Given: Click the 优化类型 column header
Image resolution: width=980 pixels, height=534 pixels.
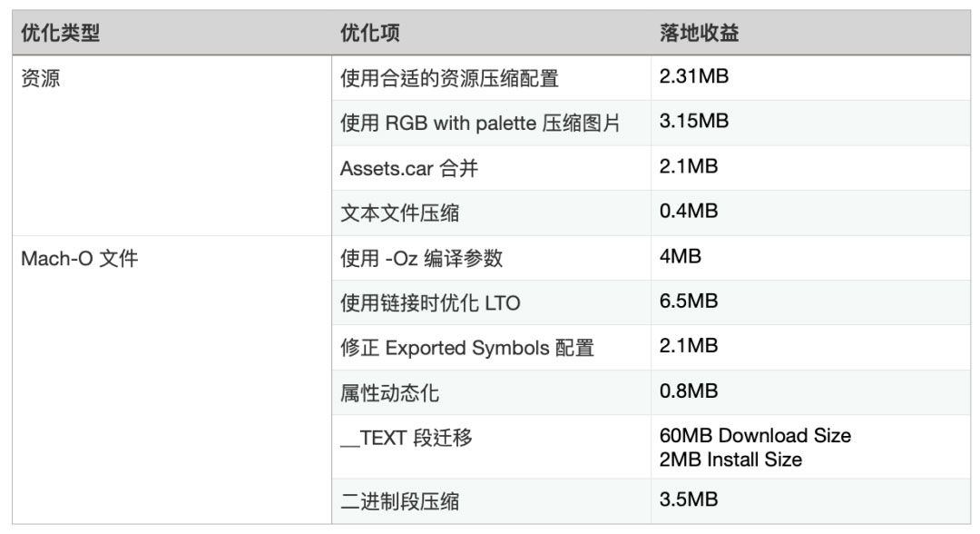Looking at the screenshot, I should (60, 34).
